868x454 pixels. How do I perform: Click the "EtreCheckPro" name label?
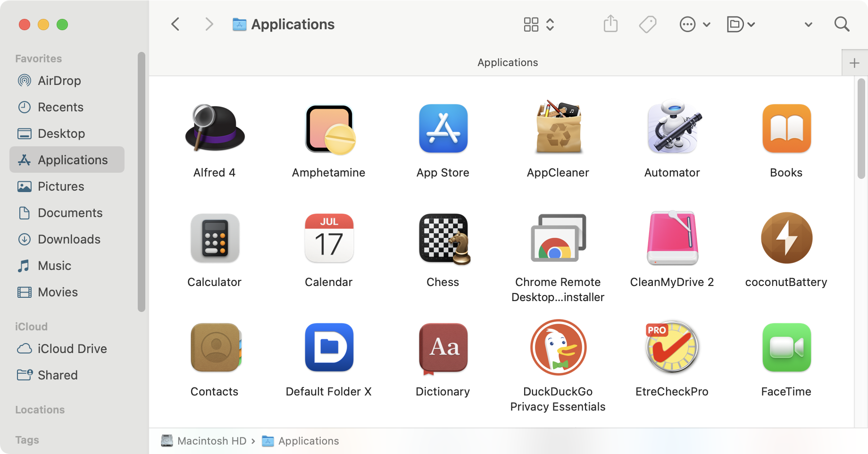[672, 392]
